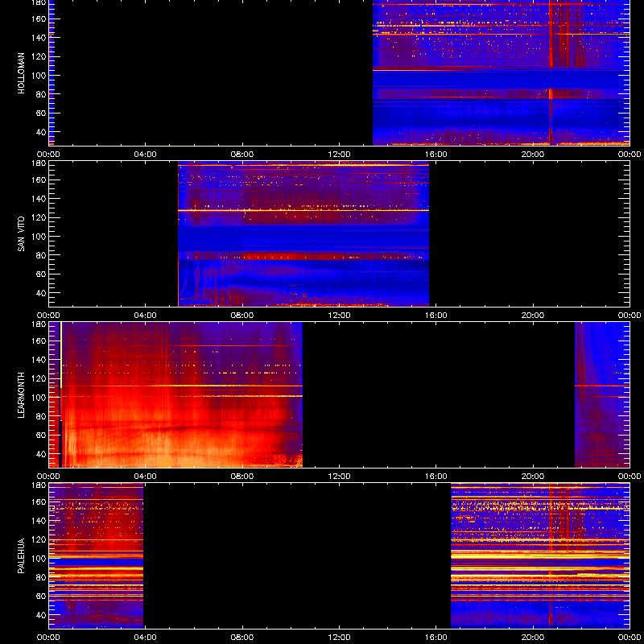Click 04:00 label under San Vito panel

146,316
